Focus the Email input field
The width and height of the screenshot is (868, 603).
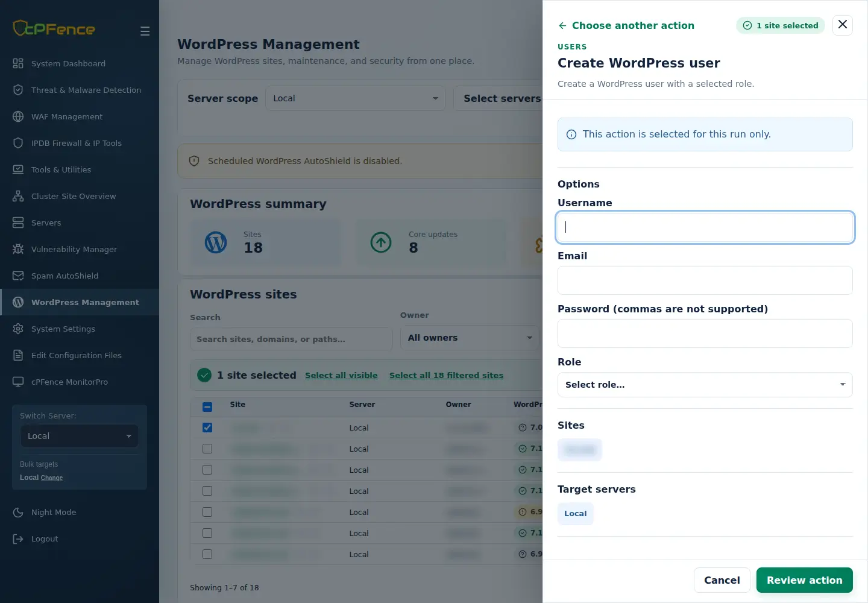pyautogui.click(x=705, y=280)
